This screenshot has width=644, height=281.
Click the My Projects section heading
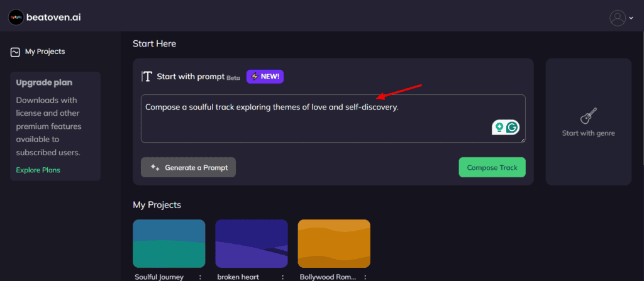click(157, 204)
